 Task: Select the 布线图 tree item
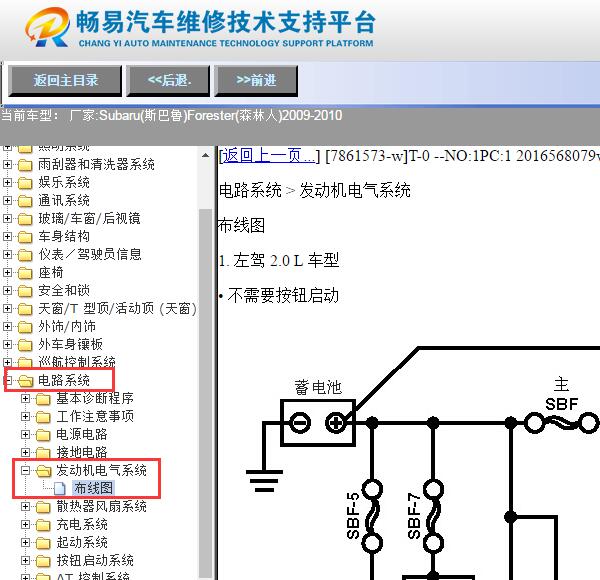(x=93, y=488)
